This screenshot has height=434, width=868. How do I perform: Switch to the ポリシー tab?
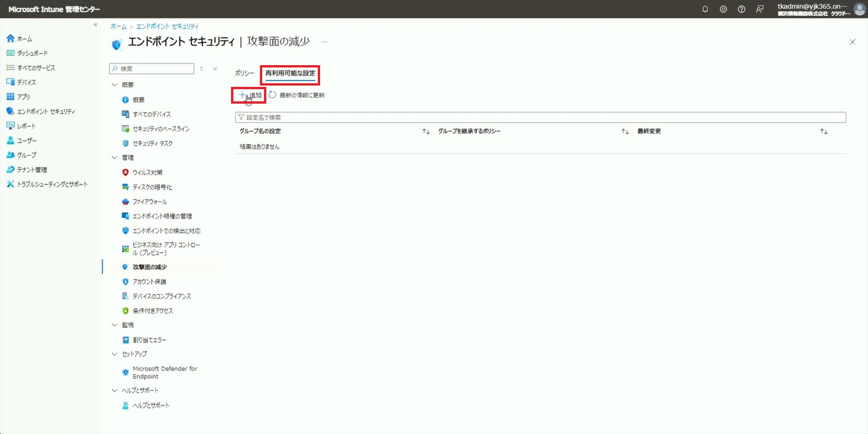[x=244, y=73]
